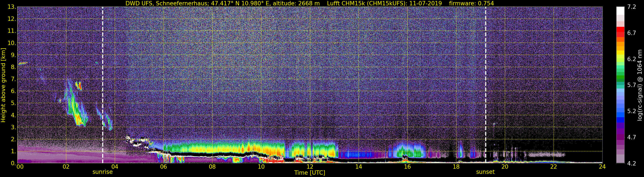Click the height axis tick label 8
This screenshot has width=644, height=177.
coord(13,67)
